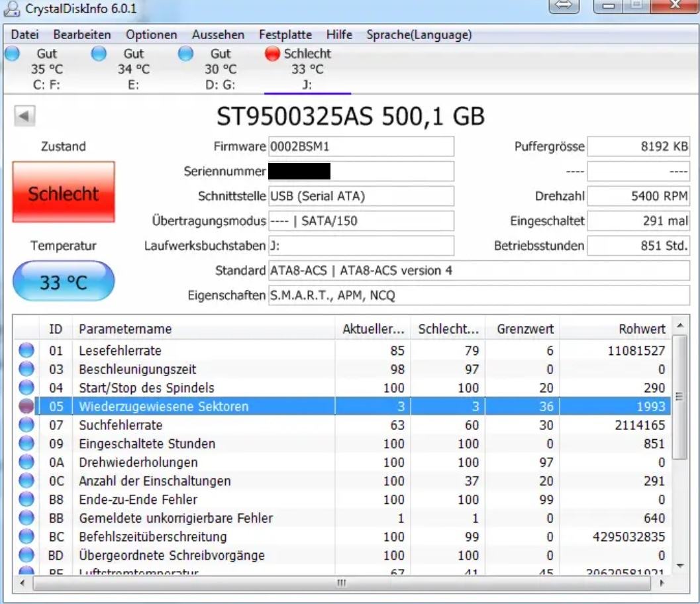The height and width of the screenshot is (604, 700).
Task: Select the Beschleunigungszeit row name
Action: (138, 369)
